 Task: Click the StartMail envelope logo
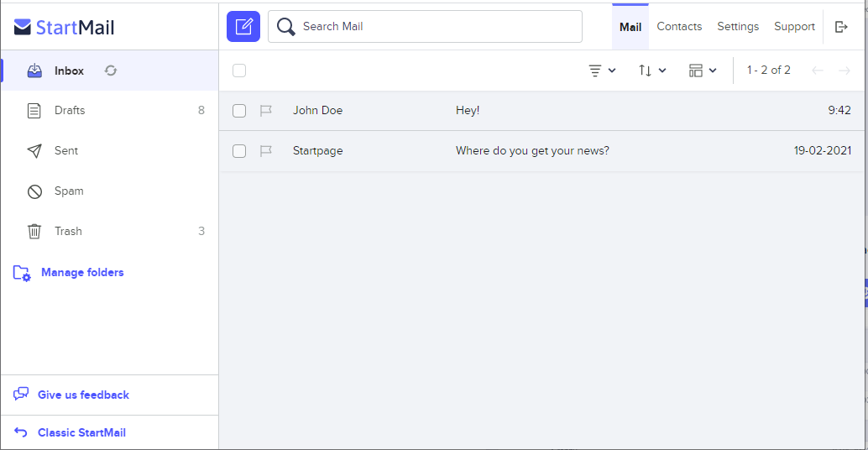point(22,27)
